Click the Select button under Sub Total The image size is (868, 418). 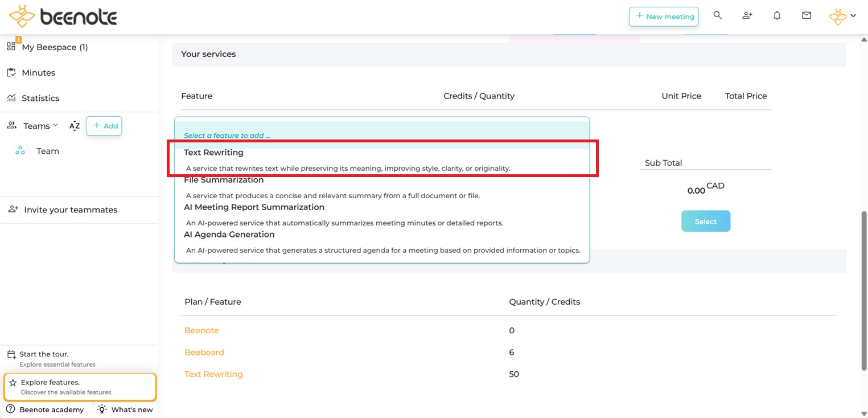(705, 222)
